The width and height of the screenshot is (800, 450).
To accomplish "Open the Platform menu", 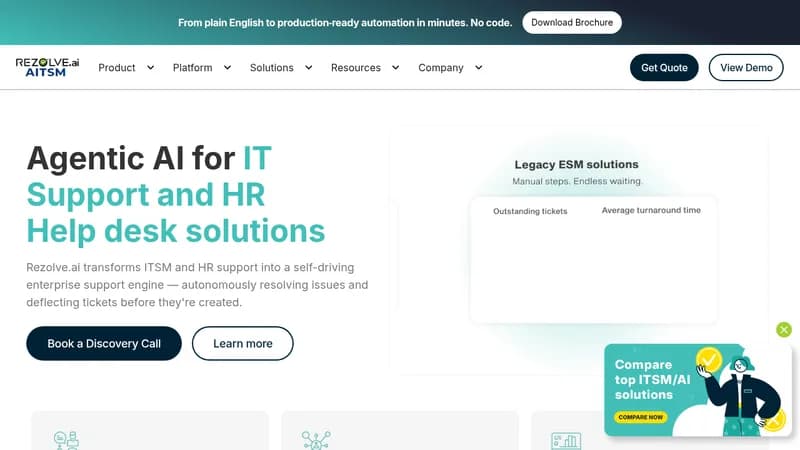I will click(x=192, y=67).
